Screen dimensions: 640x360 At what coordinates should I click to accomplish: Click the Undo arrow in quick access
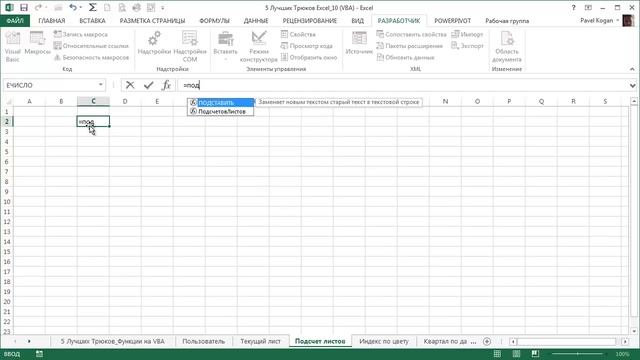click(73, 7)
